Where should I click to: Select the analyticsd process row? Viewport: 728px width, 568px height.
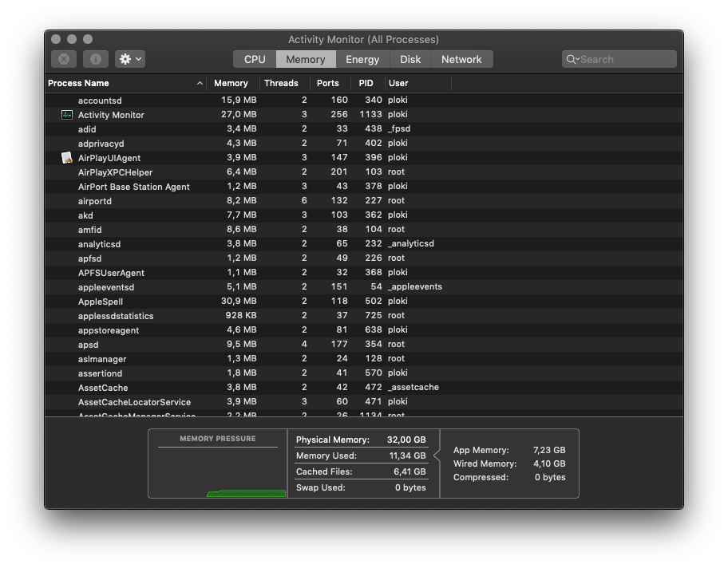click(364, 244)
